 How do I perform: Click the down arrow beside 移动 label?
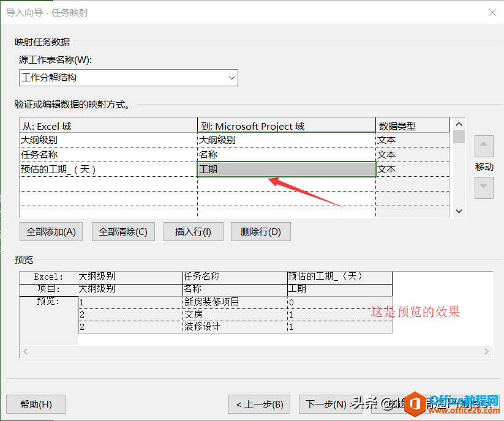click(x=483, y=188)
